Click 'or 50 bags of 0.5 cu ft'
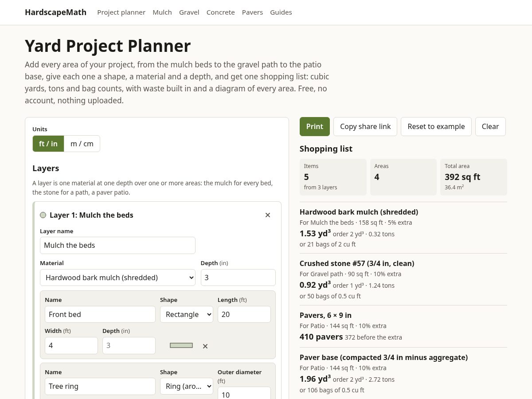The height and width of the screenshot is (399, 532). pos(330,296)
